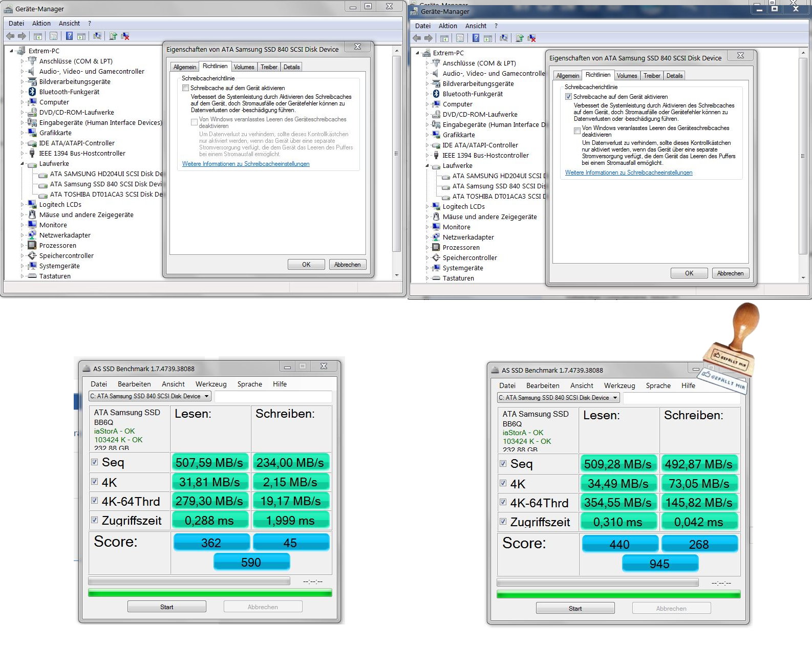Open drive dropdown in right AS SSD Benchmark
Screen dimensions: 812x646
coord(559,398)
